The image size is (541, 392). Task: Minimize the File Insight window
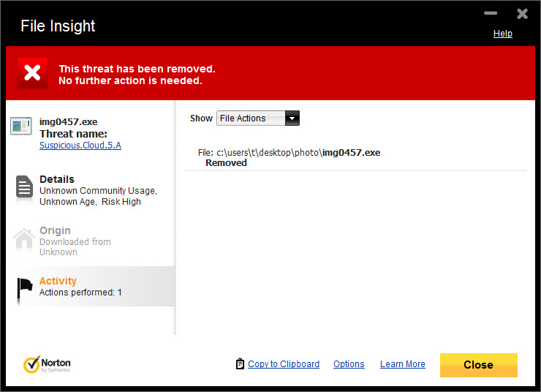coord(491,13)
